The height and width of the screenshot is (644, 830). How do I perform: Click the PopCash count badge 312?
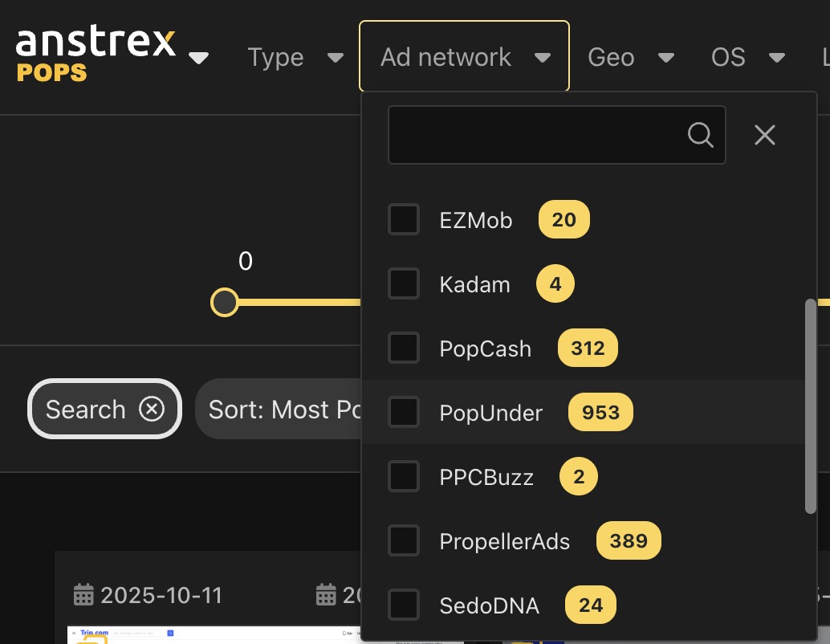588,348
